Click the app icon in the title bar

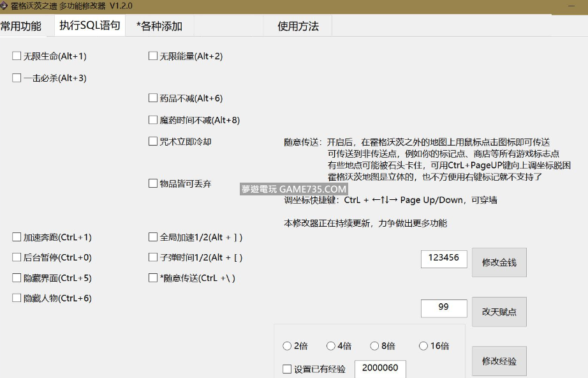5,6
